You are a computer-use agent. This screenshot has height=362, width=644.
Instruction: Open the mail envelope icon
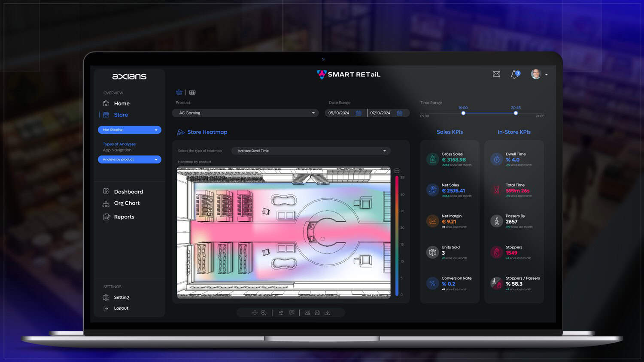496,74
